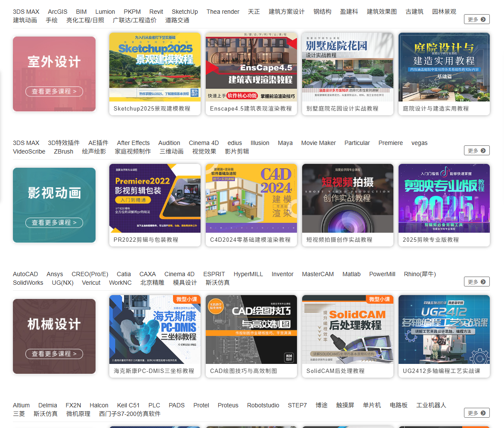Select the Premiere category

pyautogui.click(x=390, y=143)
